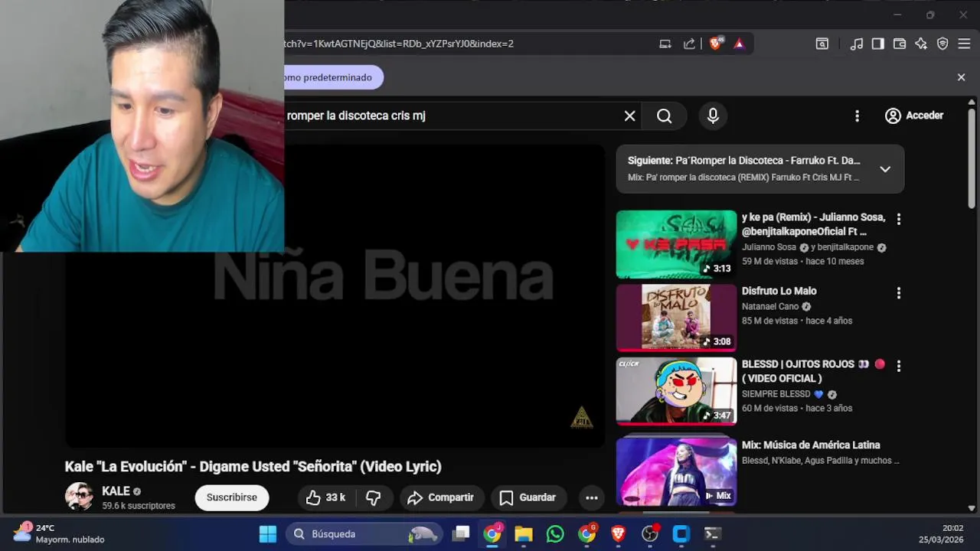This screenshot has width=980, height=551.
Task: Clear the YouTube search text with X
Action: (629, 116)
